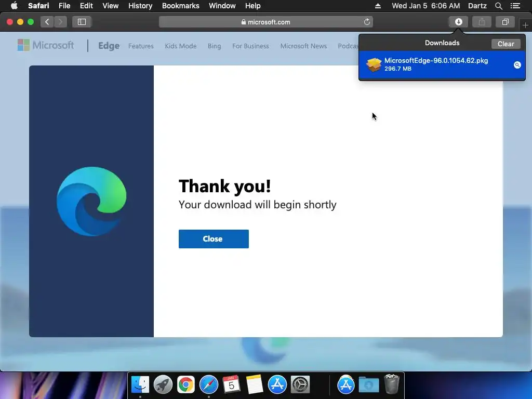This screenshot has width=532, height=399.
Task: Click the Edge title link in header
Action: (x=109, y=46)
